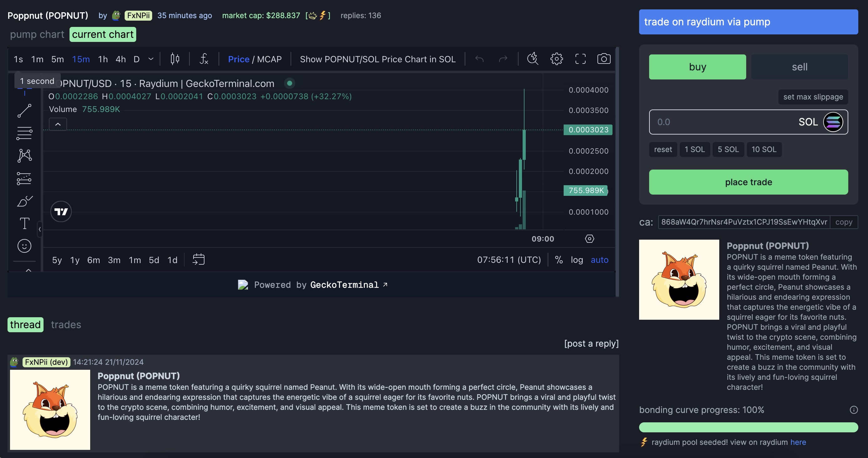This screenshot has width=868, height=458.
Task: Switch chart to Price view
Action: [239, 59]
